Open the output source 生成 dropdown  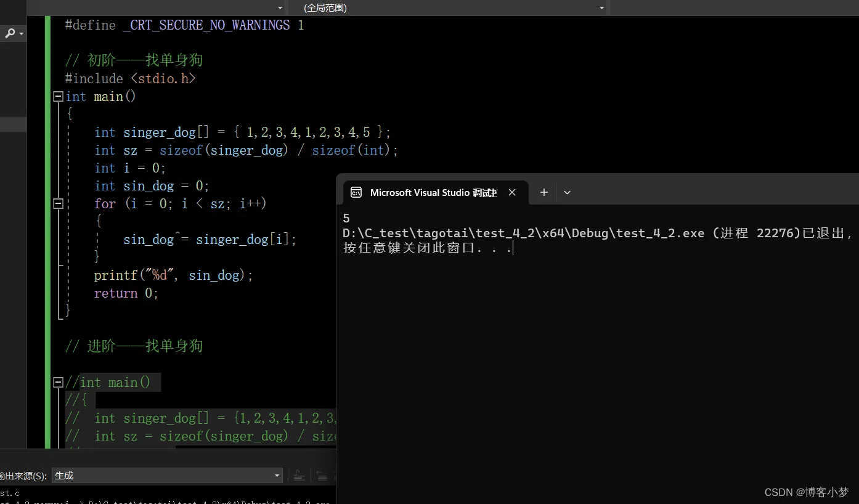277,476
